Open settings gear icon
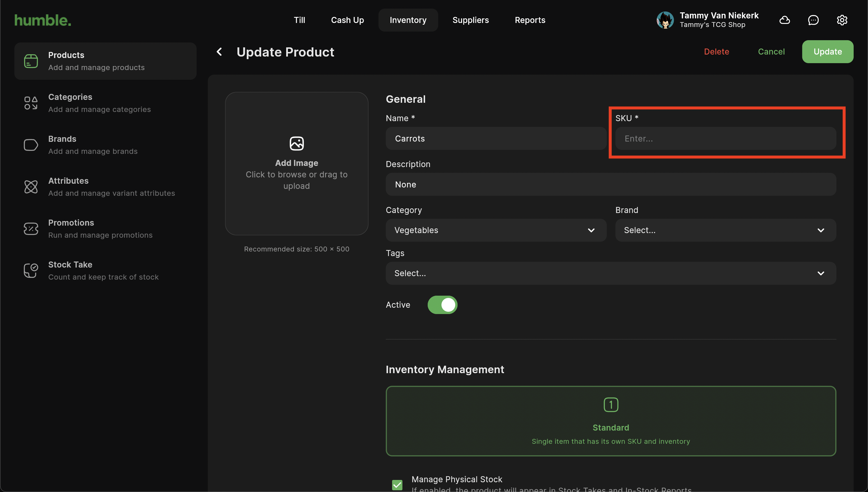Viewport: 868px width, 492px height. tap(842, 20)
